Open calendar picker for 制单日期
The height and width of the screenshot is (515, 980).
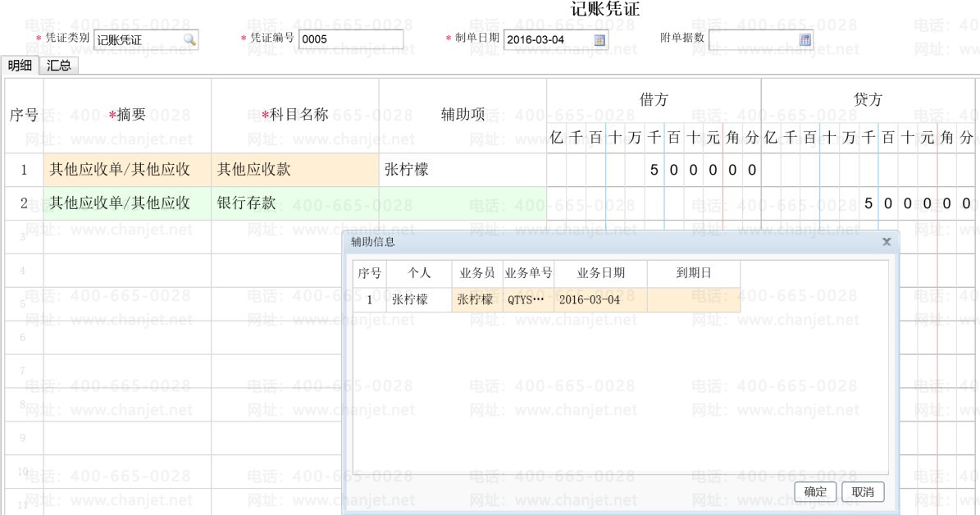[599, 40]
